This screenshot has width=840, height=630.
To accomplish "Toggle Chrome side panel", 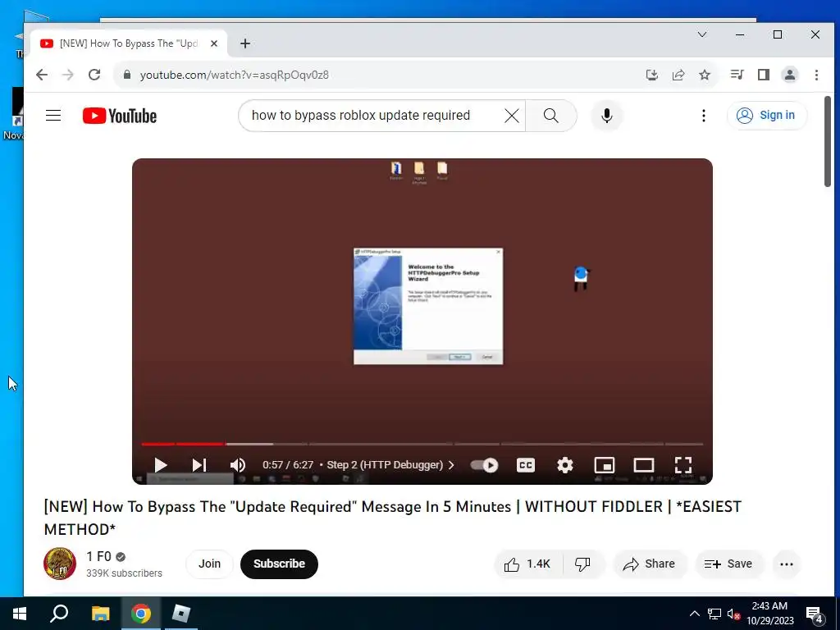I will (764, 75).
